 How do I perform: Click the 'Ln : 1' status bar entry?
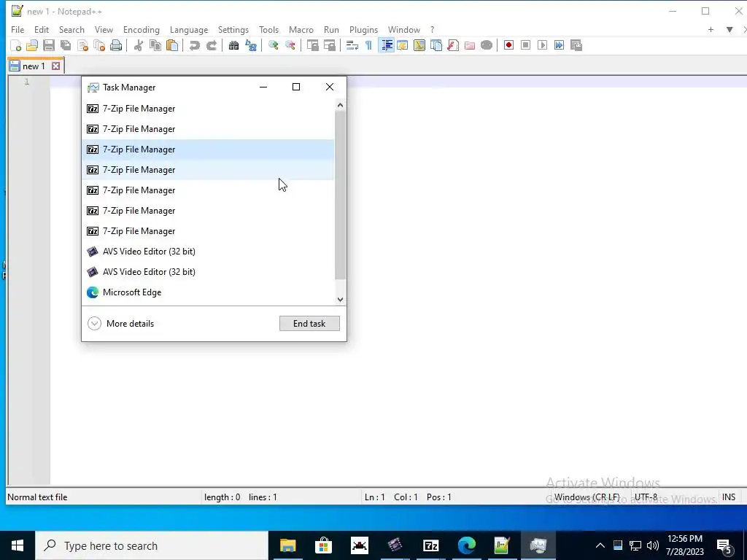374,497
